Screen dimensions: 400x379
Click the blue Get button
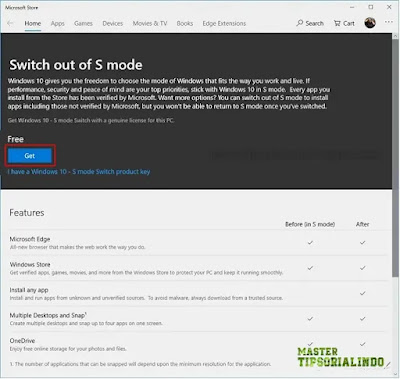30,156
